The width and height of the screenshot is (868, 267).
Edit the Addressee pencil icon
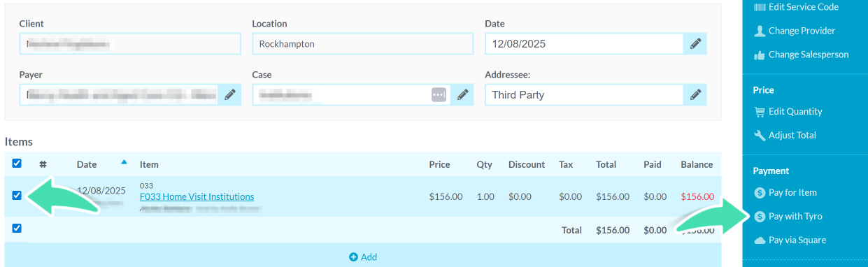(x=695, y=94)
